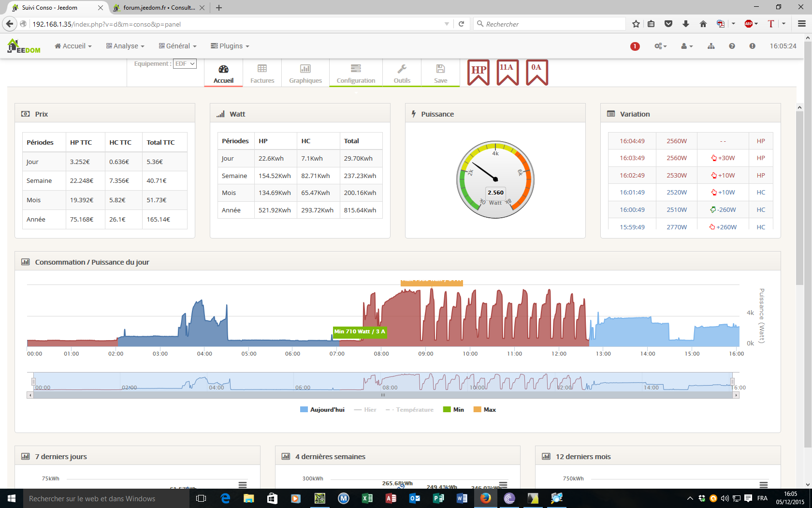
Task: Click the PDF converter toolbar icon
Action: pyautogui.click(x=721, y=24)
